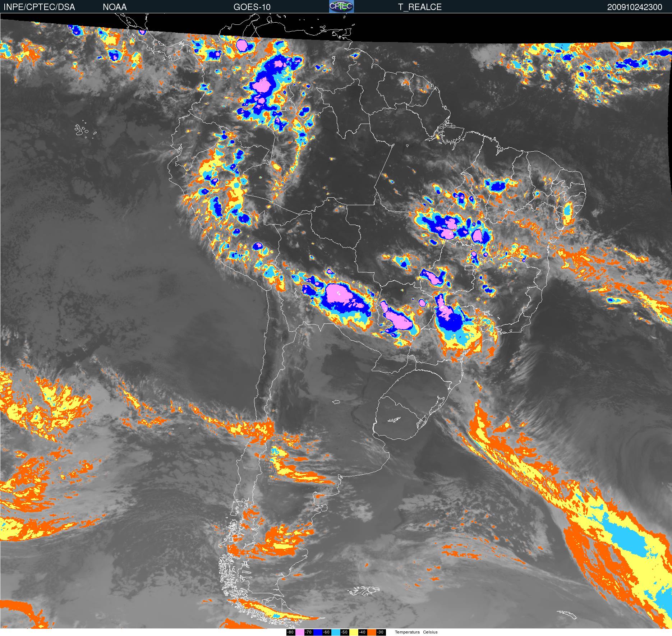The width and height of the screenshot is (672, 636).
Task: Select the 200910242300 timestamp
Action: (x=635, y=7)
